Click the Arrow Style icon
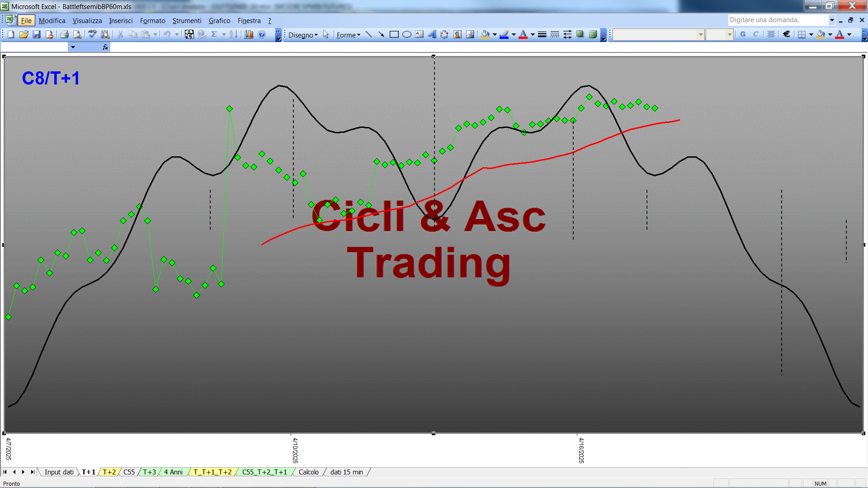The width and height of the screenshot is (868, 488). point(567,34)
